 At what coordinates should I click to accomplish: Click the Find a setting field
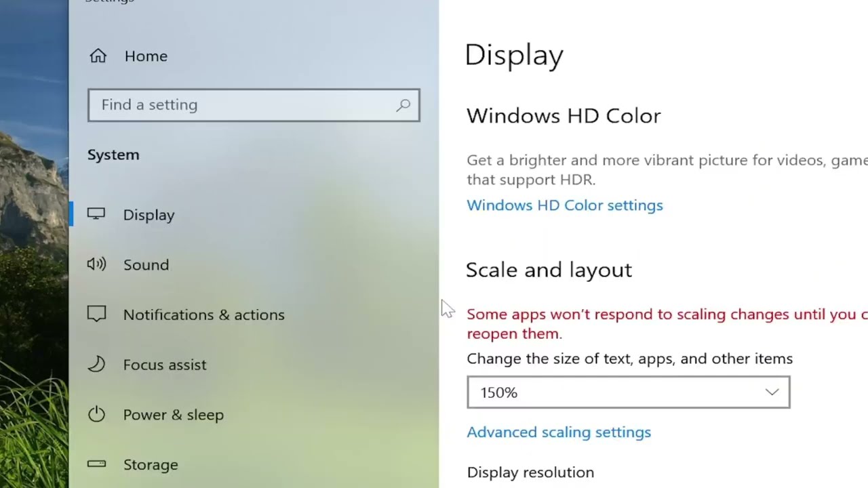(254, 105)
